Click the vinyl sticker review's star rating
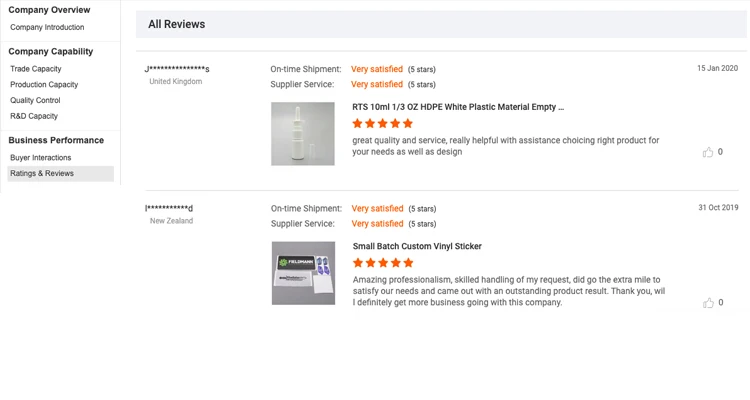The image size is (750, 400). tap(383, 263)
